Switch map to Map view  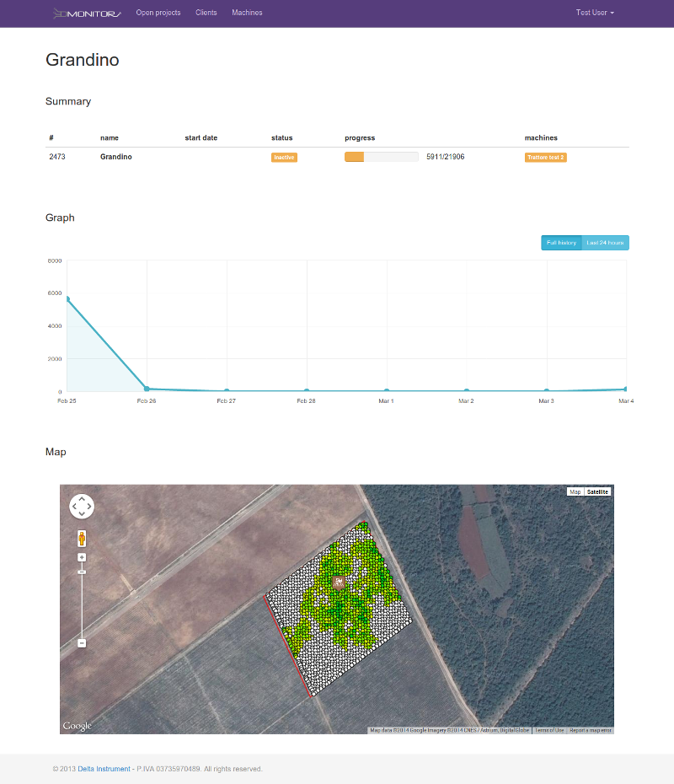[x=575, y=491]
